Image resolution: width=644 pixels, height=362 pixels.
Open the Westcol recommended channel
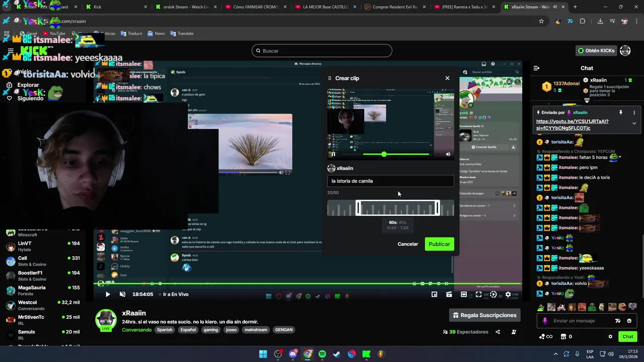[x=43, y=306]
